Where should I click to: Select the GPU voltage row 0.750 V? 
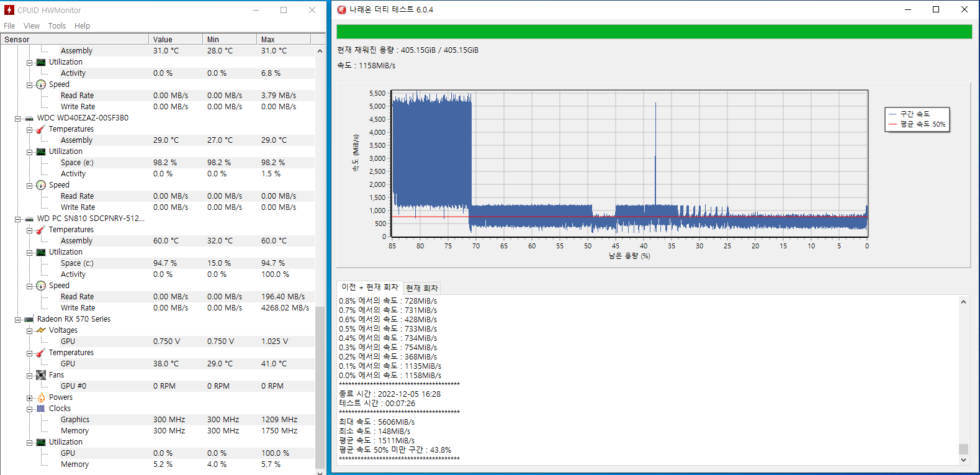click(158, 342)
